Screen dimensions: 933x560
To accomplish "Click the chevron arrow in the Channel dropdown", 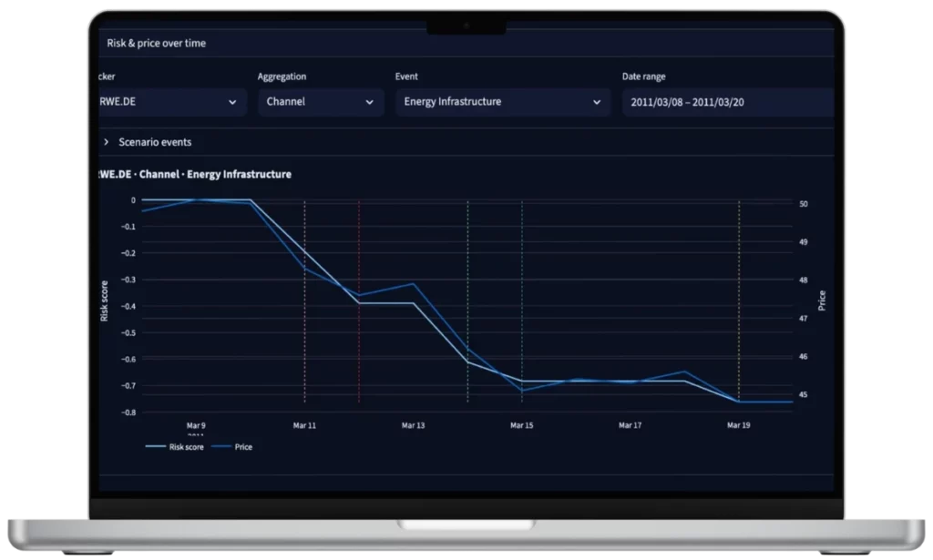I will click(370, 102).
